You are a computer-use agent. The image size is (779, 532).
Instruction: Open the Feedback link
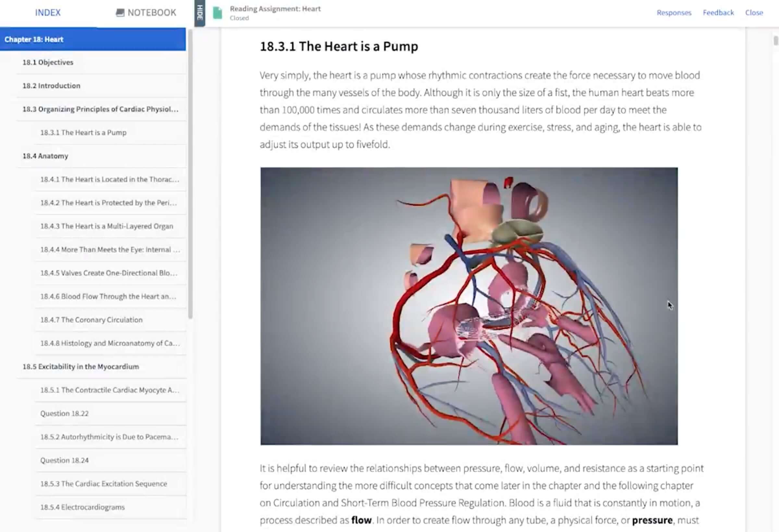click(x=718, y=12)
